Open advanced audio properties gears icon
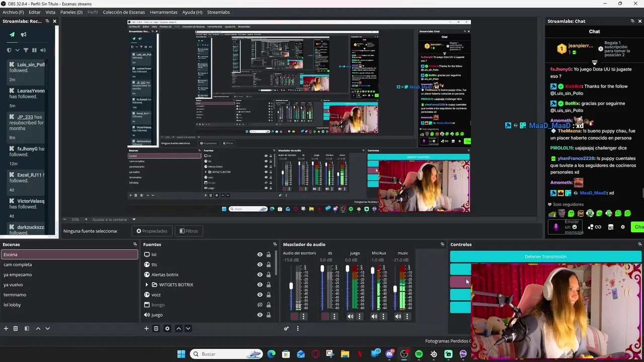Viewport: 644px width, 362px height. click(x=286, y=328)
